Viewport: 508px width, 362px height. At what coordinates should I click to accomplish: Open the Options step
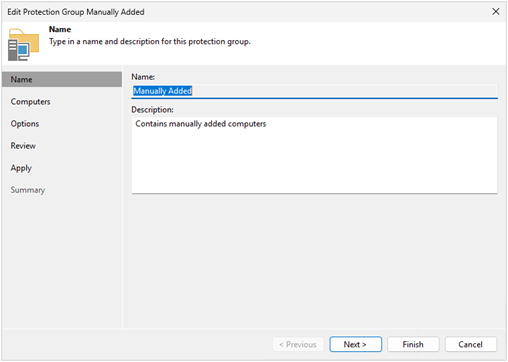(x=25, y=124)
